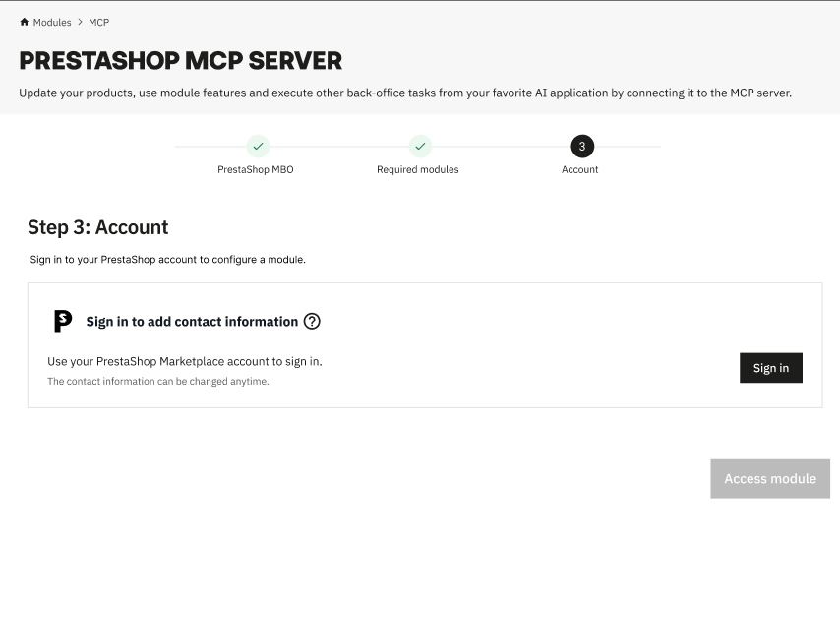Click the Account step label
This screenshot has height=617, width=840.
point(580,169)
